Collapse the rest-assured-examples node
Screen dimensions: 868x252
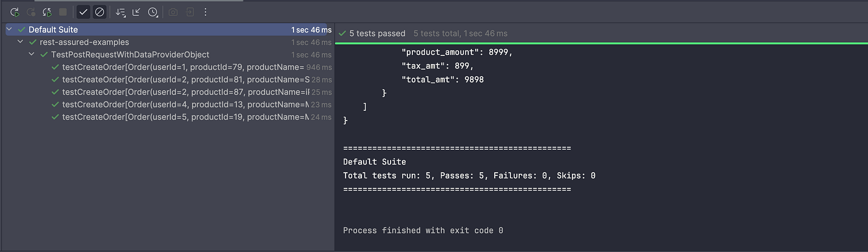coord(21,42)
